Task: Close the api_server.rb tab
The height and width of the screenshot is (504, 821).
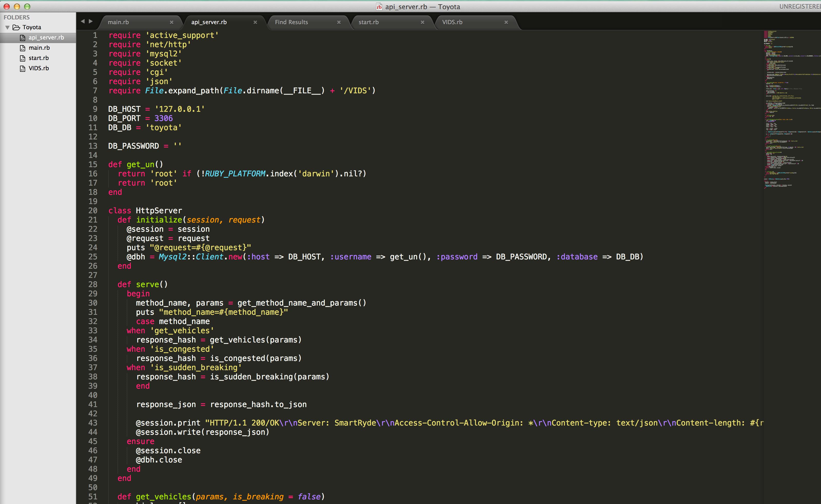Action: click(x=255, y=22)
